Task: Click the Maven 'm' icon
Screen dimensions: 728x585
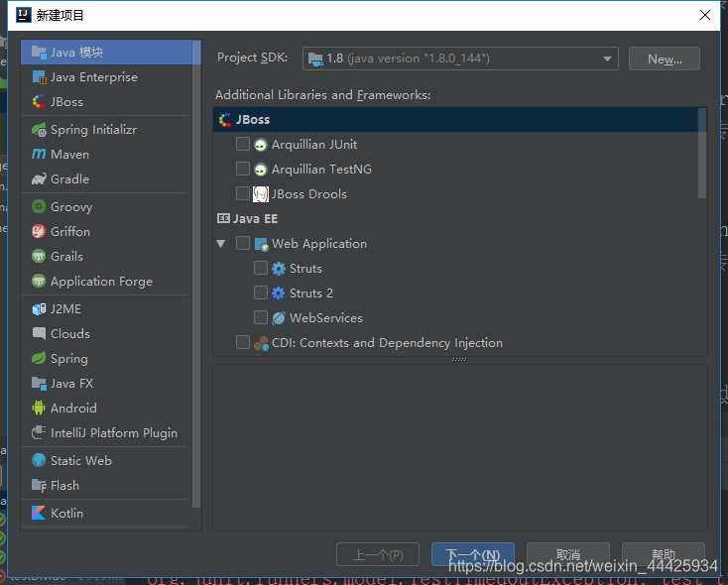Action: click(39, 154)
